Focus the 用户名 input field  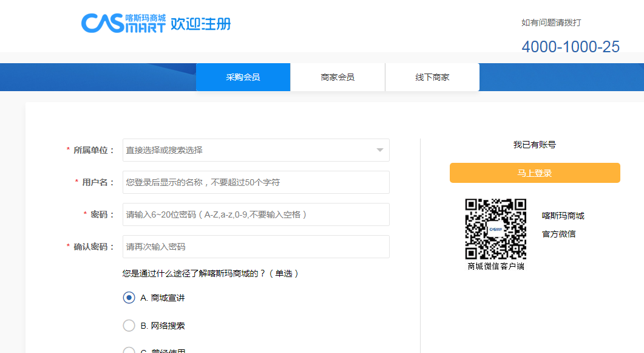[x=256, y=182]
